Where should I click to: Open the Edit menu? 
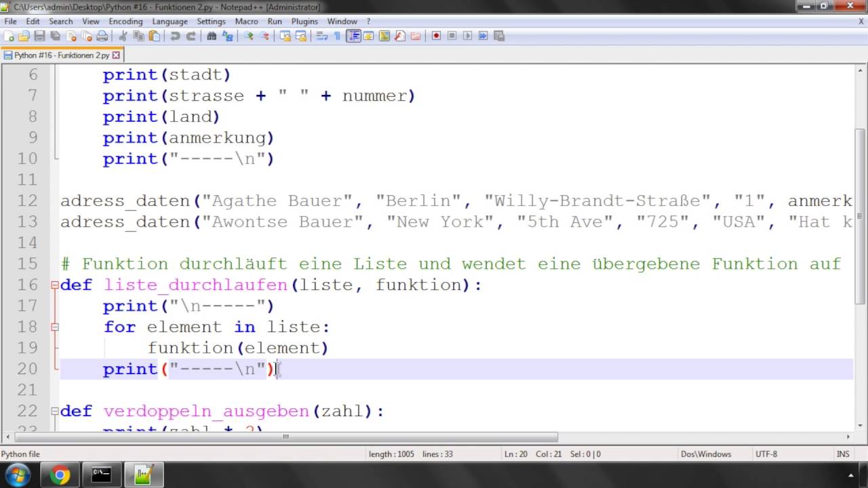pos(33,21)
